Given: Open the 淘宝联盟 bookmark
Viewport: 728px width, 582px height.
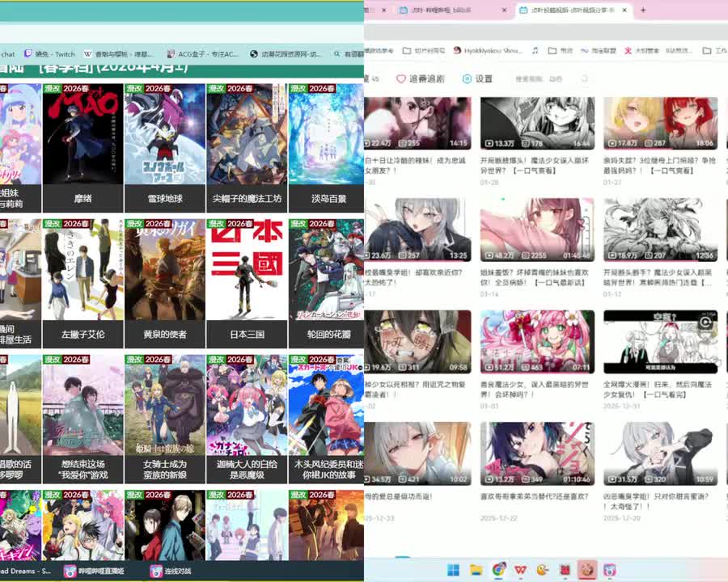Looking at the screenshot, I should [598, 51].
